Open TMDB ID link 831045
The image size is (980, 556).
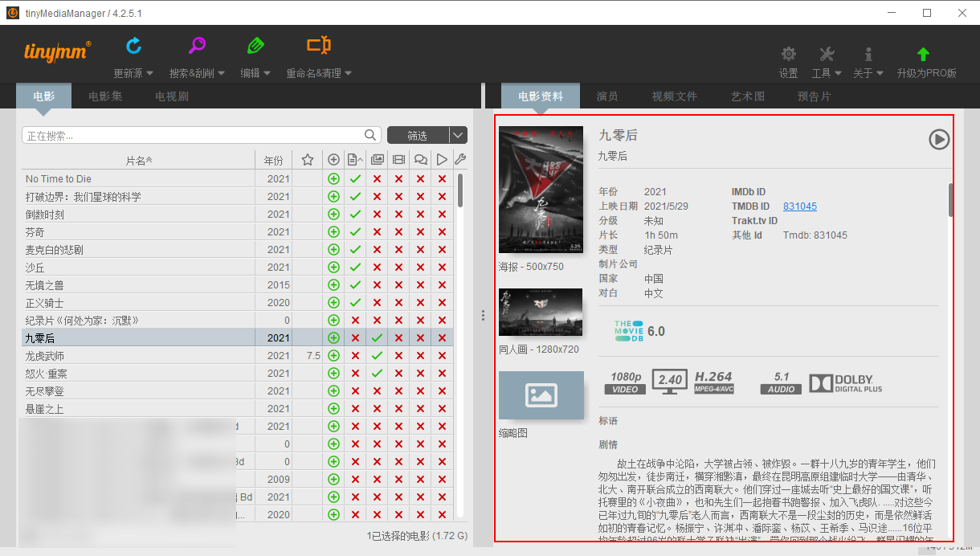tap(799, 206)
